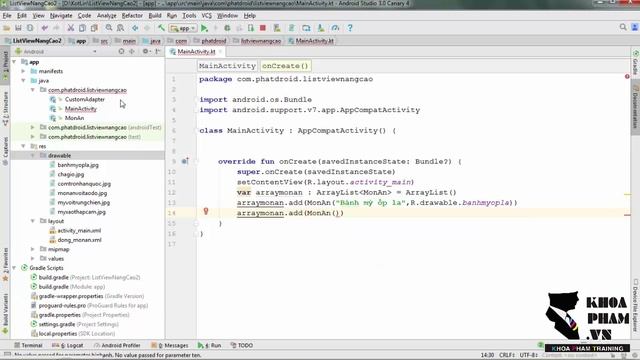Run the app with green play icon
This screenshot has height=360, width=640.
[x=204, y=28]
